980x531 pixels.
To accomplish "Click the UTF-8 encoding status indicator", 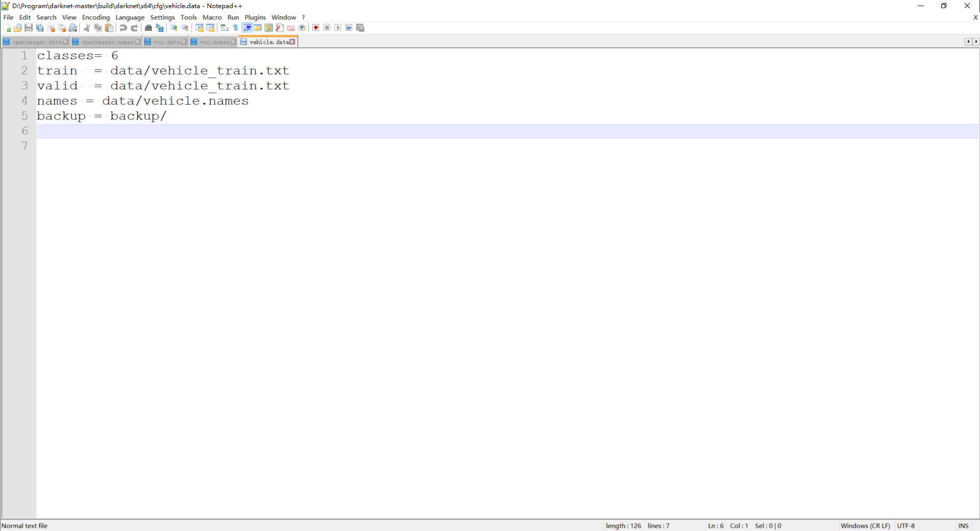I will click(906, 525).
